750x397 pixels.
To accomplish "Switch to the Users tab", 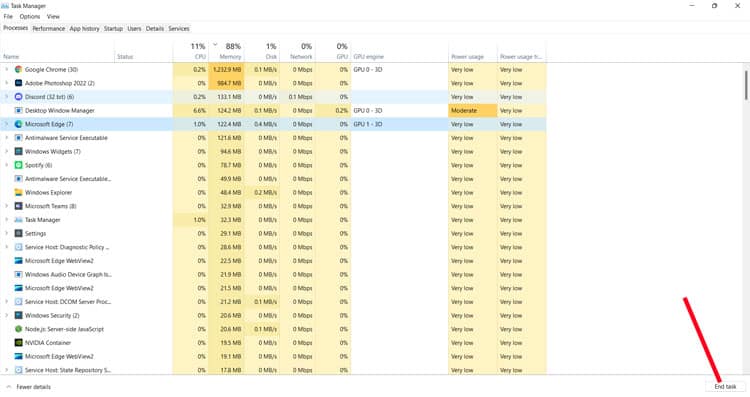I will [x=134, y=29].
